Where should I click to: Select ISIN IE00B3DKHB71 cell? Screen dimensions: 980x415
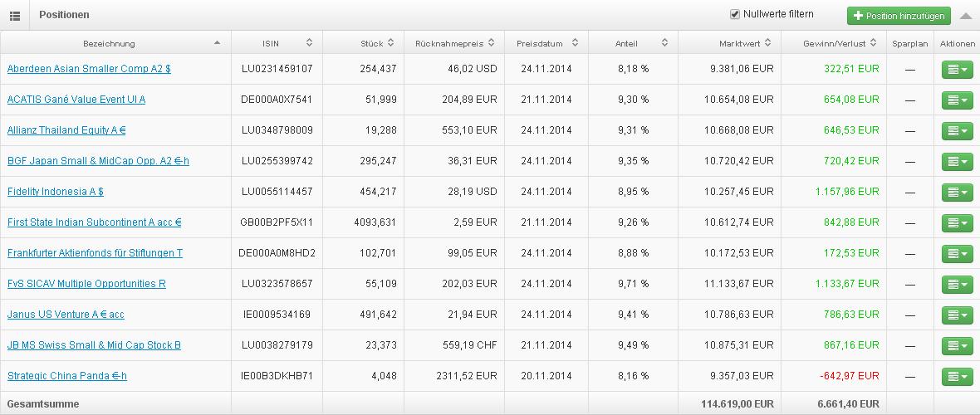click(277, 376)
